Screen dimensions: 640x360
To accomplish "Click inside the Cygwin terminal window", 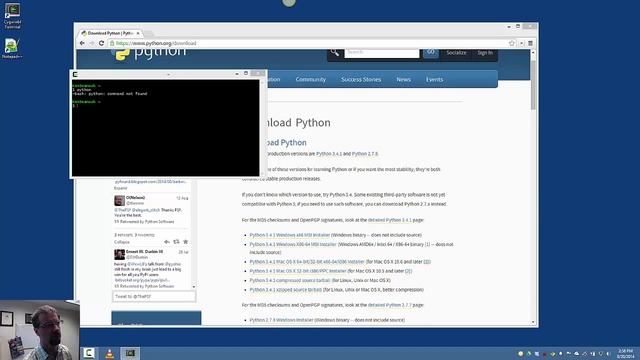I will pyautogui.click(x=165, y=128).
